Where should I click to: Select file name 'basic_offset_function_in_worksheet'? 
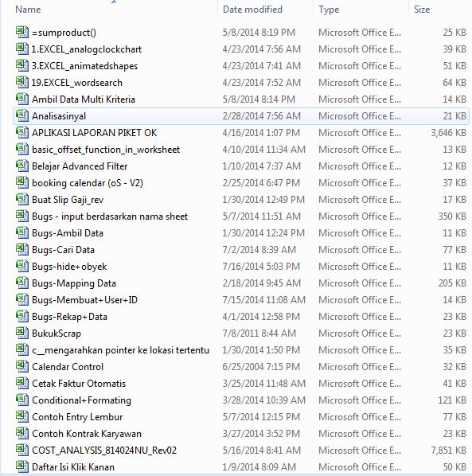coord(106,150)
